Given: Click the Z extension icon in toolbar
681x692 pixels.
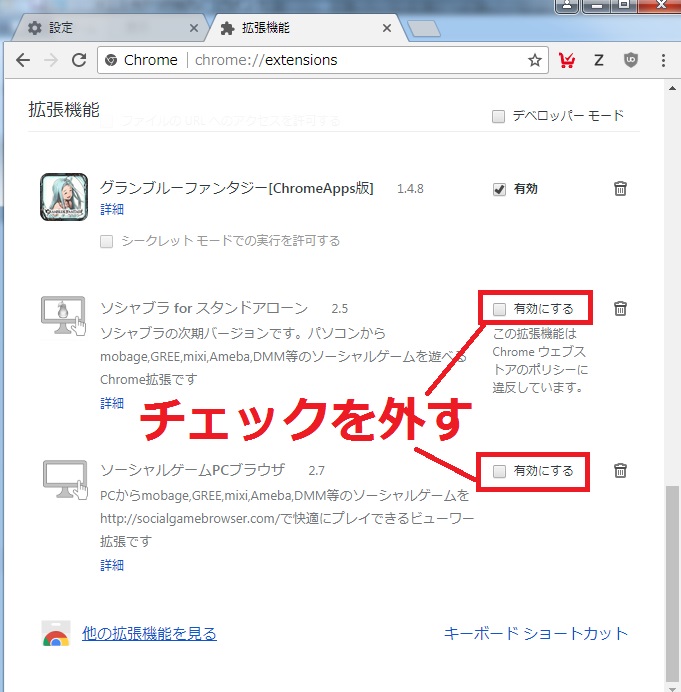Looking at the screenshot, I should tap(599, 60).
